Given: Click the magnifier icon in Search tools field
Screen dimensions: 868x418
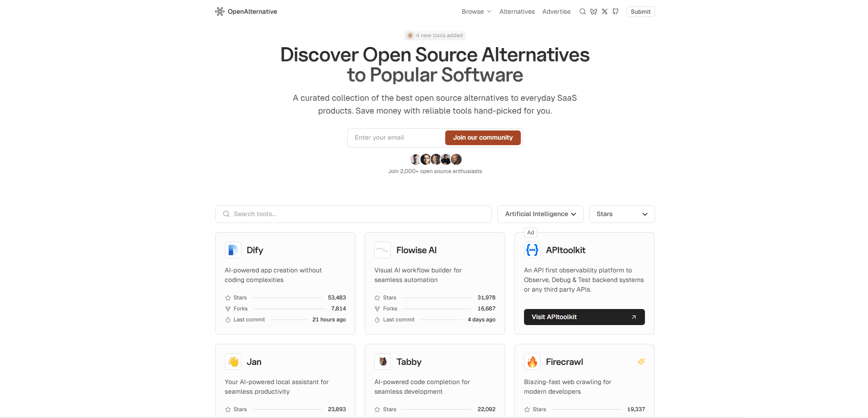Looking at the screenshot, I should pos(226,214).
